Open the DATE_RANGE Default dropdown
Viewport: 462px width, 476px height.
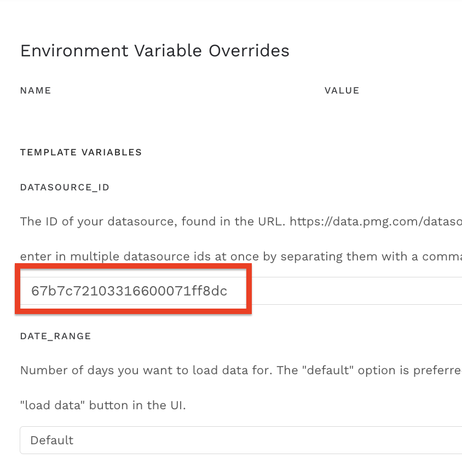pos(241,440)
